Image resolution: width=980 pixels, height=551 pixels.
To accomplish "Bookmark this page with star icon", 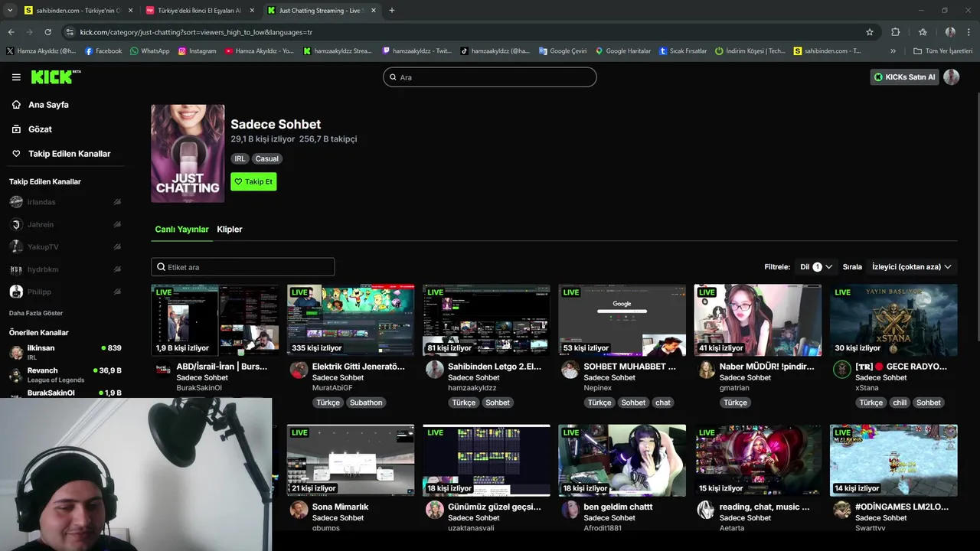I will click(870, 32).
